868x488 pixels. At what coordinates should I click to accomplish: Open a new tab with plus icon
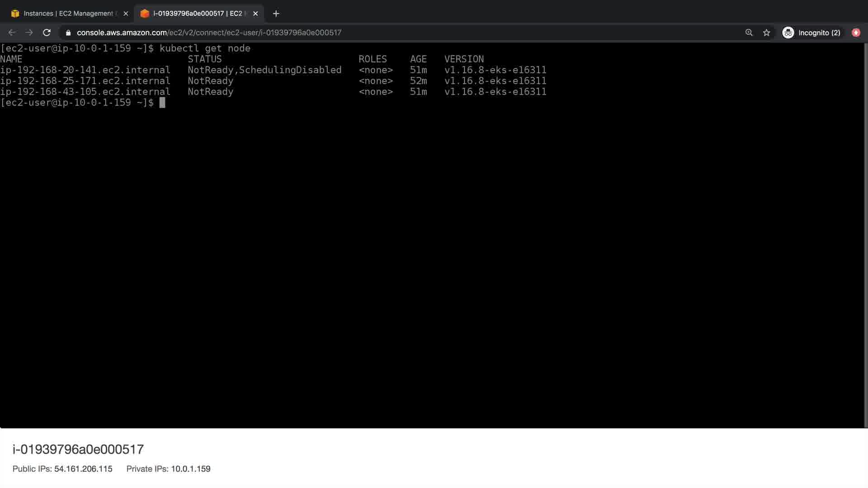[276, 14]
